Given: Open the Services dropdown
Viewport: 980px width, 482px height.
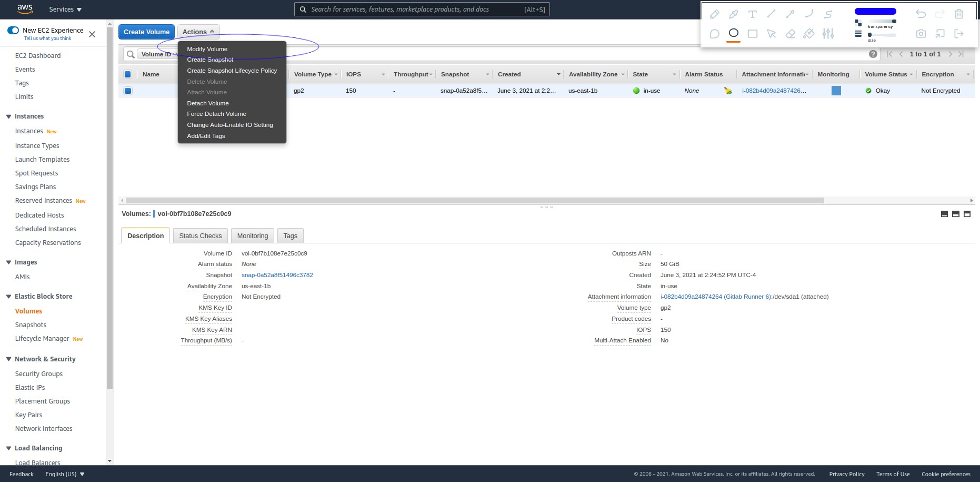Looking at the screenshot, I should [65, 9].
